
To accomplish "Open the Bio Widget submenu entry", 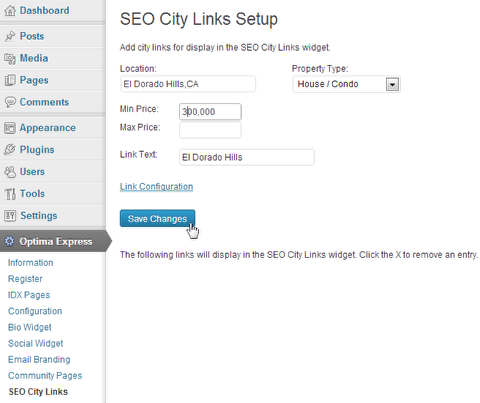I will point(30,327).
